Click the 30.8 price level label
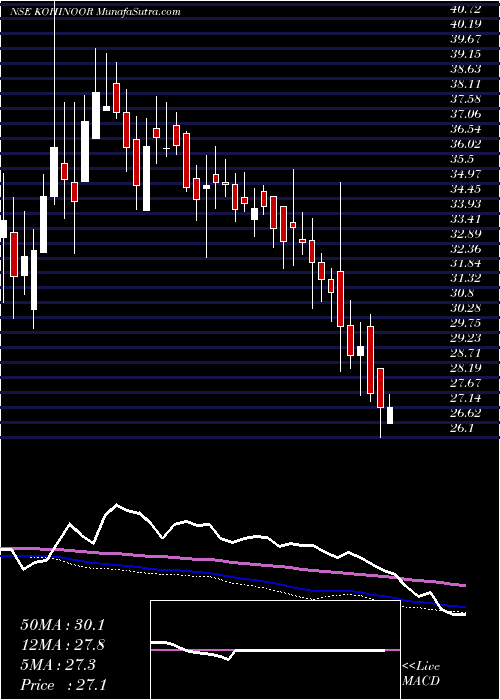 click(462, 293)
